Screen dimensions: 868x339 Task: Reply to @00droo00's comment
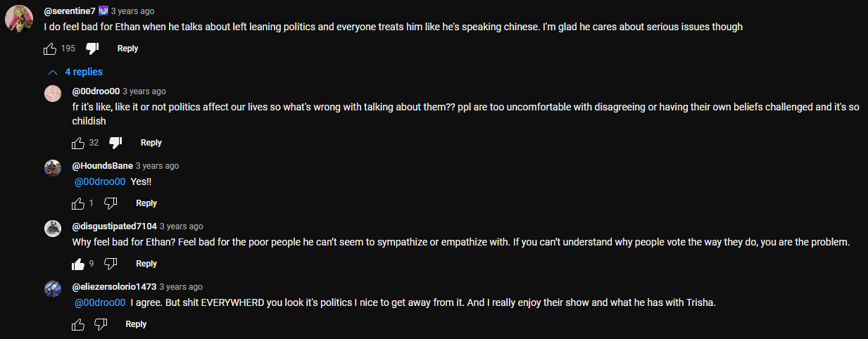point(151,143)
